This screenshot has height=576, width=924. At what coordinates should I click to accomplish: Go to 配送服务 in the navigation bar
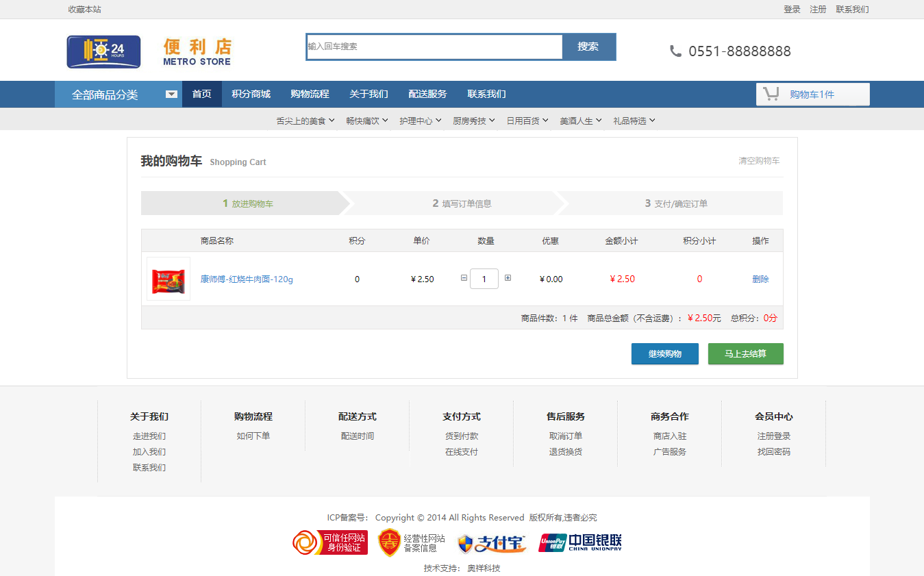point(427,94)
